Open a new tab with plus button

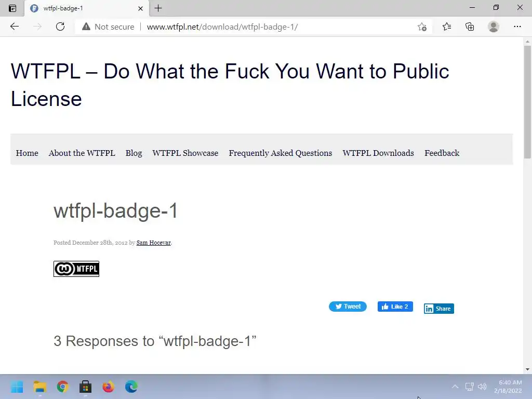[158, 8]
